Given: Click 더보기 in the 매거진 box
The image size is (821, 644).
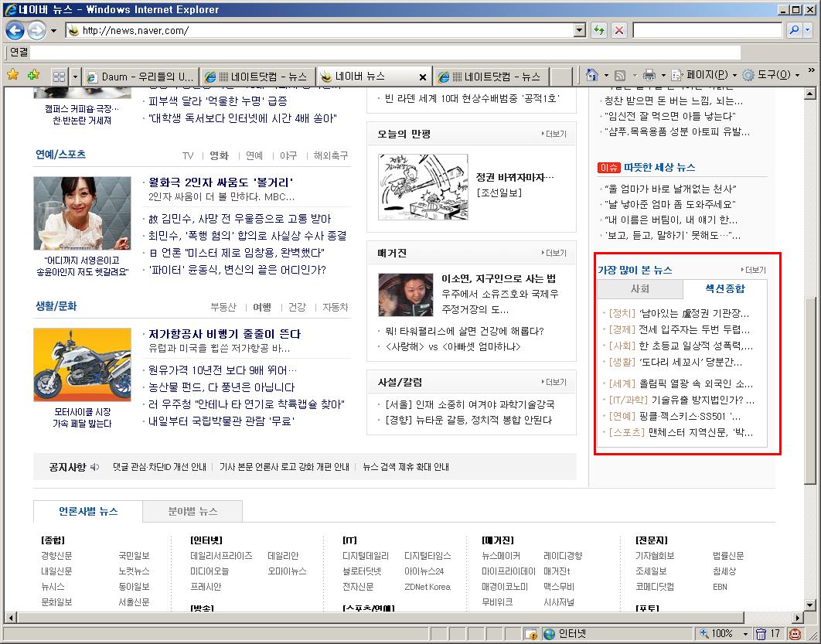Looking at the screenshot, I should pyautogui.click(x=554, y=254).
